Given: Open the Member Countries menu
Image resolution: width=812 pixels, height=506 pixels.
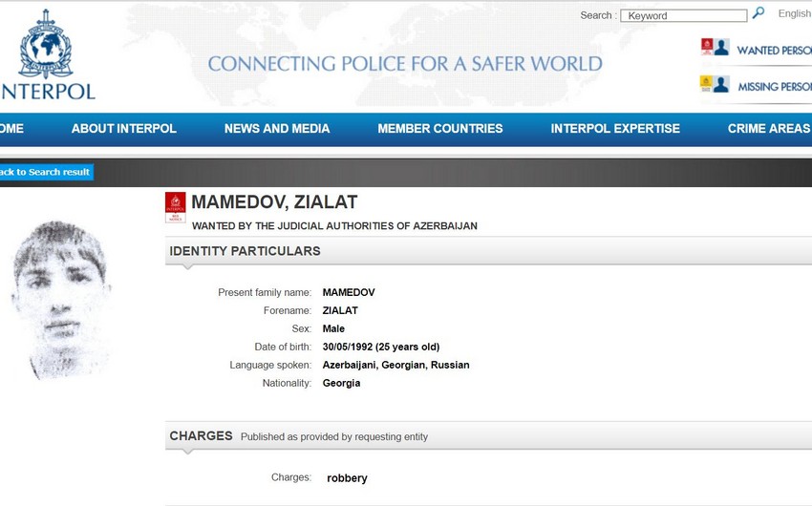Looking at the screenshot, I should 440,128.
